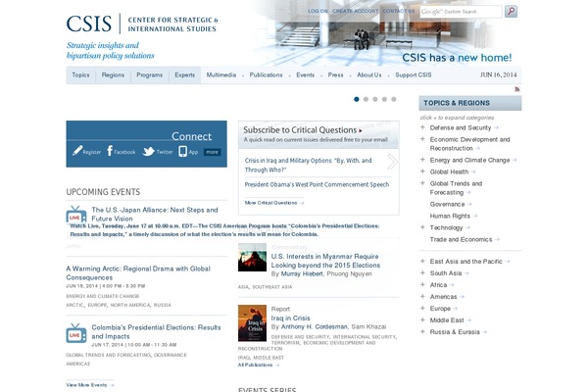Open Iraq in Crisis report title
The image size is (588, 392).
291,318
